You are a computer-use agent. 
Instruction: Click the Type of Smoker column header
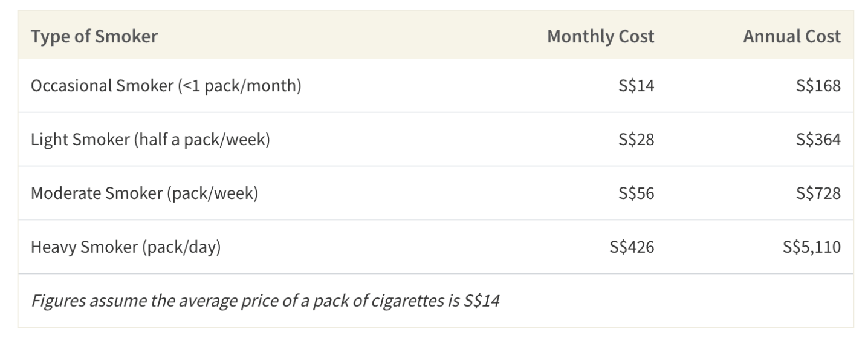94,36
